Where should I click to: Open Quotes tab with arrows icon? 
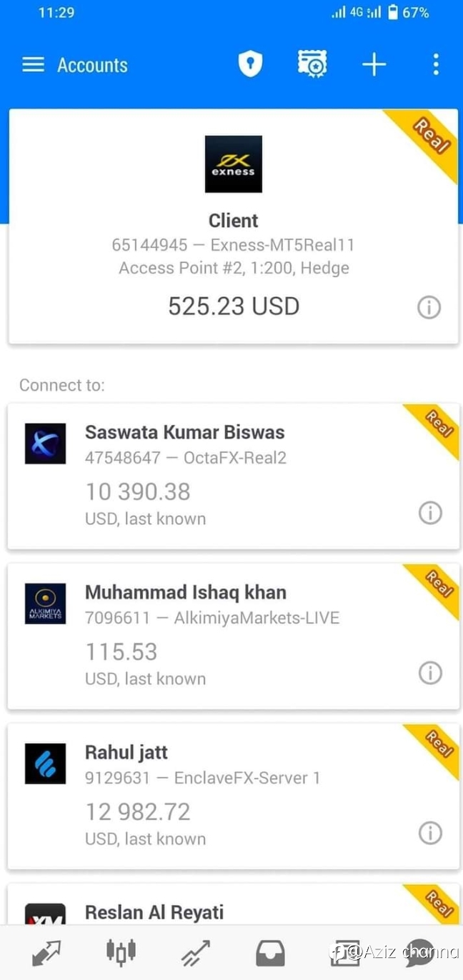46,953
